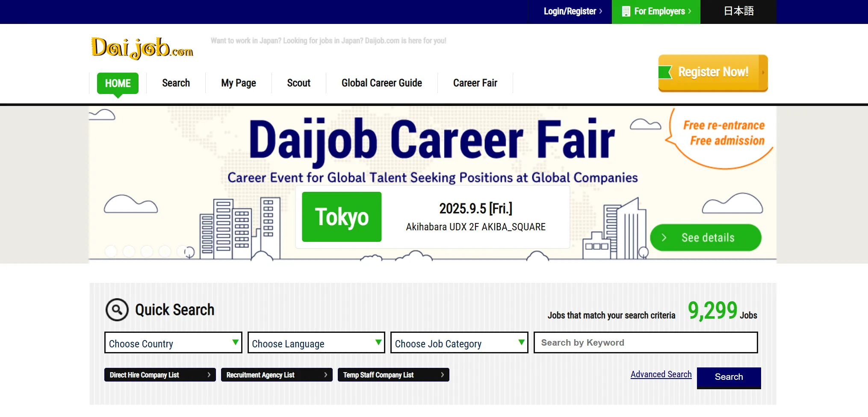Click the Register Now! button
This screenshot has height=417, width=868.
[713, 73]
